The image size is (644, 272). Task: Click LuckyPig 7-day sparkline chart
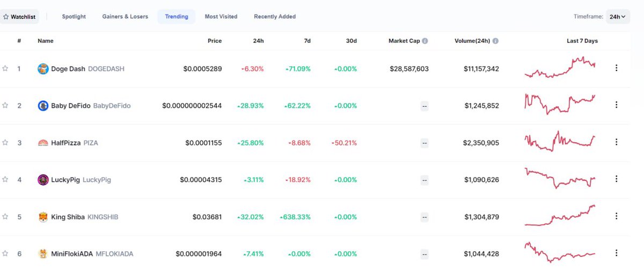(x=560, y=178)
